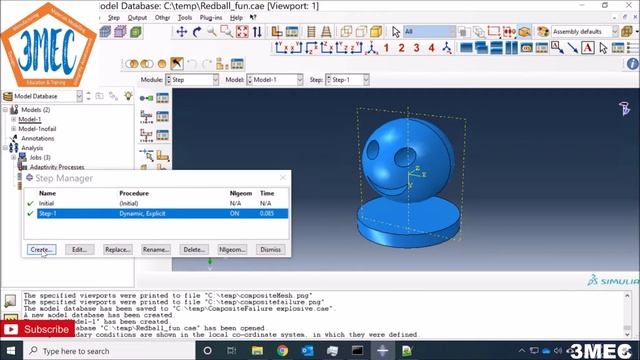
Task: Select the Initial step row
Action: coord(162,203)
